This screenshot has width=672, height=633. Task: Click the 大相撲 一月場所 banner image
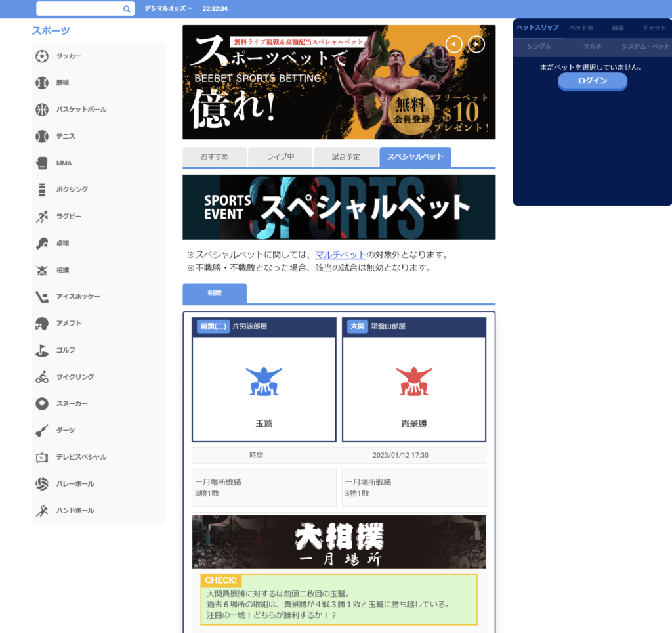point(339,542)
